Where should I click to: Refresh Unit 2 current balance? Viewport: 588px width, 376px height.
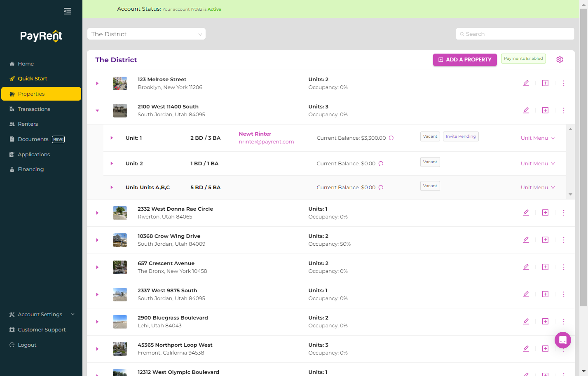381,164
